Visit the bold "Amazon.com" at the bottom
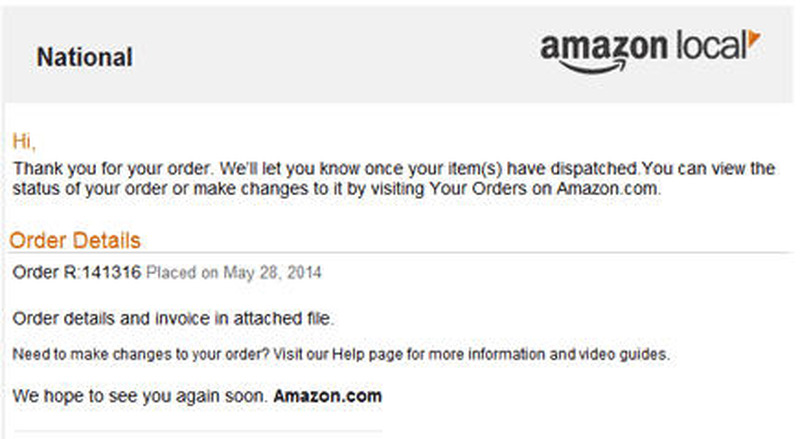The width and height of the screenshot is (800, 439). [x=328, y=395]
